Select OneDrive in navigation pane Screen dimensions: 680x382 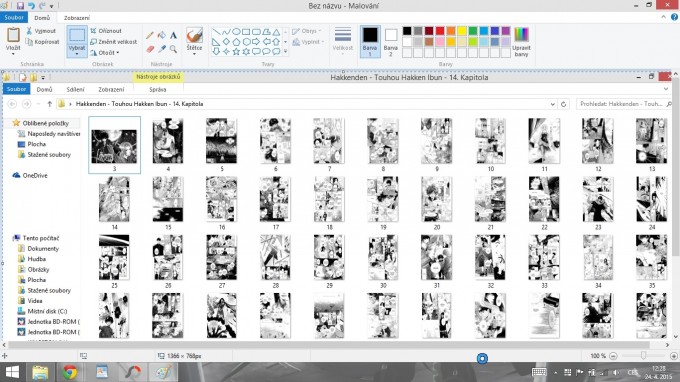(x=35, y=176)
